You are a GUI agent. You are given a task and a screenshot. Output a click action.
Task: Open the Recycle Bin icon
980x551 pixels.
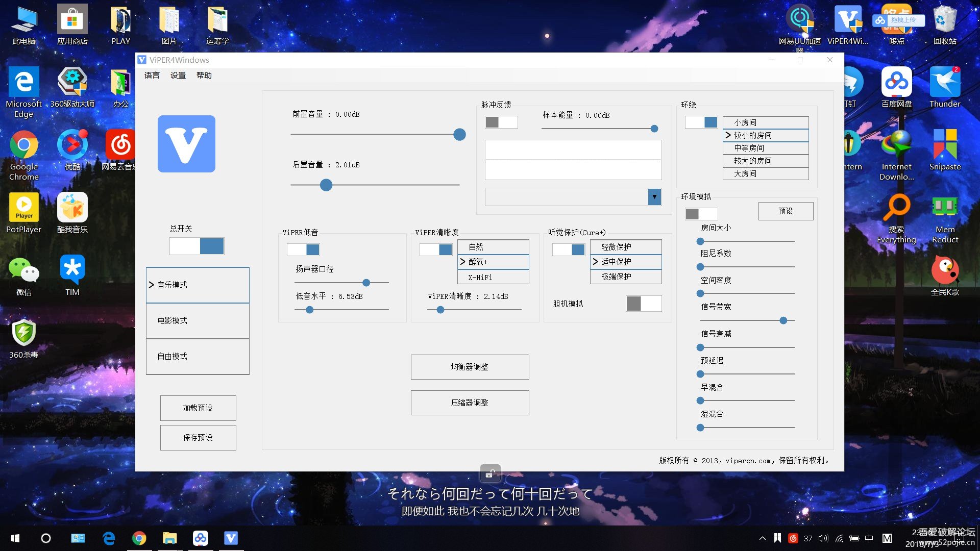tap(944, 20)
